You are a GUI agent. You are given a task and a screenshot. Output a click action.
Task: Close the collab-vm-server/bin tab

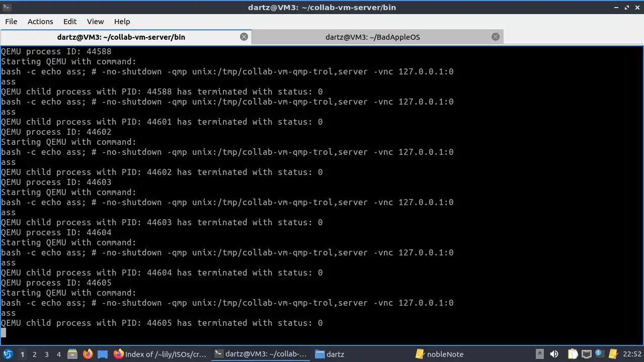coord(244,37)
